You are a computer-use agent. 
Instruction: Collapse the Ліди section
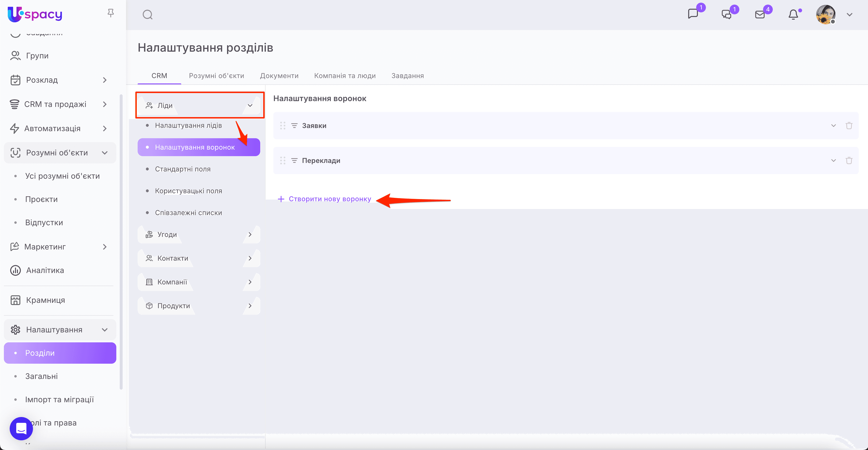[x=250, y=105]
